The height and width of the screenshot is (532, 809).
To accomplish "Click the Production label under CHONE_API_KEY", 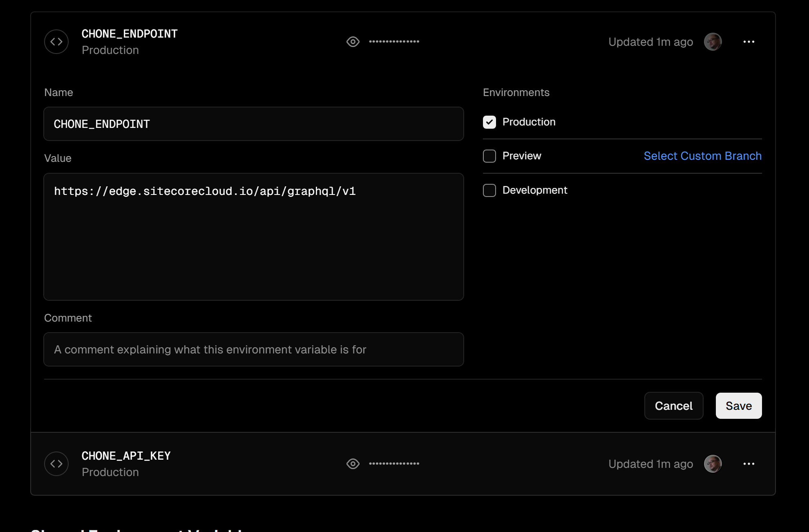I will click(110, 472).
